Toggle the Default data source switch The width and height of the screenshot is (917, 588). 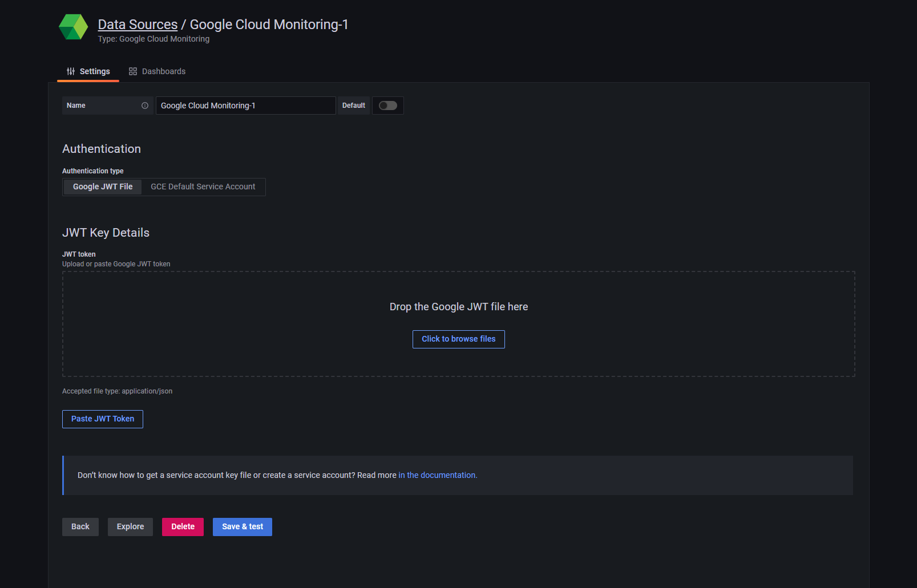coord(388,106)
